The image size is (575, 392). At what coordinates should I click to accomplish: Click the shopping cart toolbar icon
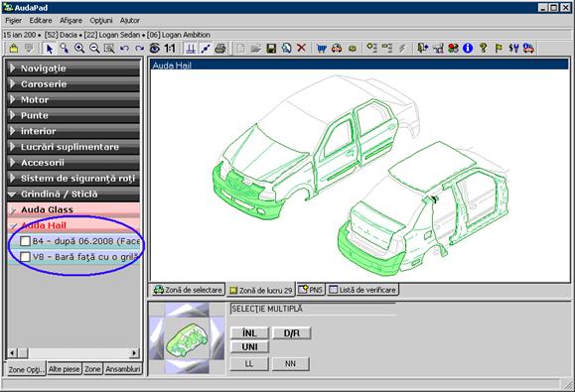pyautogui.click(x=322, y=48)
